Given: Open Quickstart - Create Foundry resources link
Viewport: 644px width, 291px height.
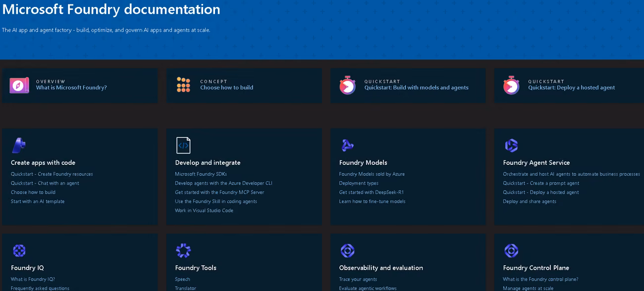Looking at the screenshot, I should tap(52, 174).
